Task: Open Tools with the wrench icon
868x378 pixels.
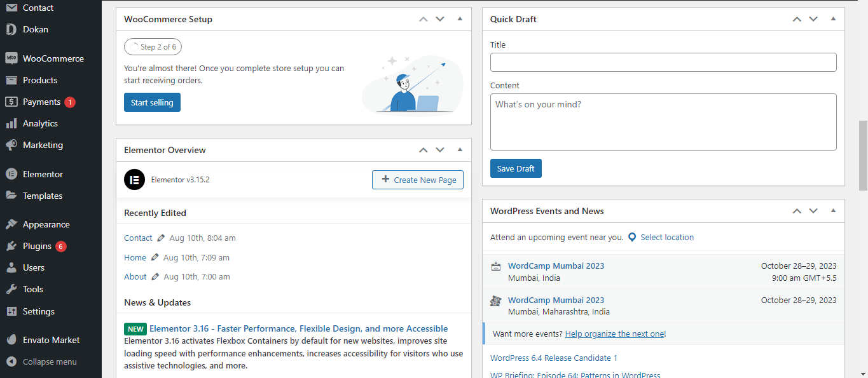Action: (11, 289)
